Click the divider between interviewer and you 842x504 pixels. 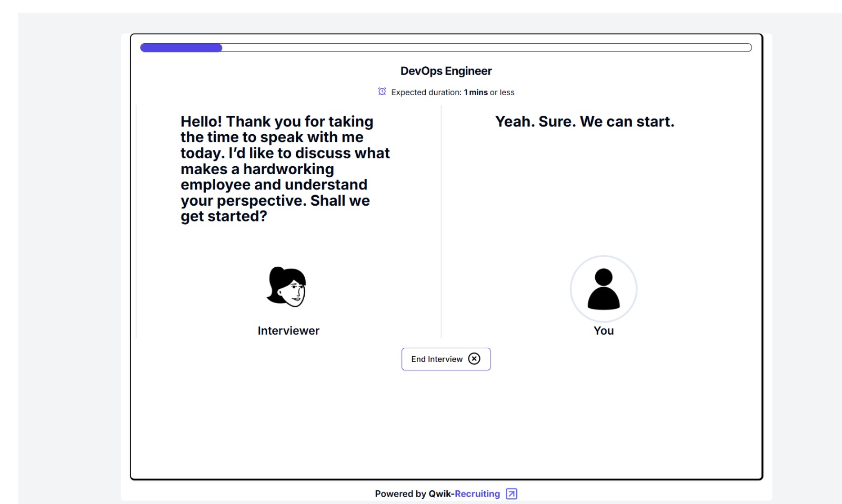tap(441, 221)
